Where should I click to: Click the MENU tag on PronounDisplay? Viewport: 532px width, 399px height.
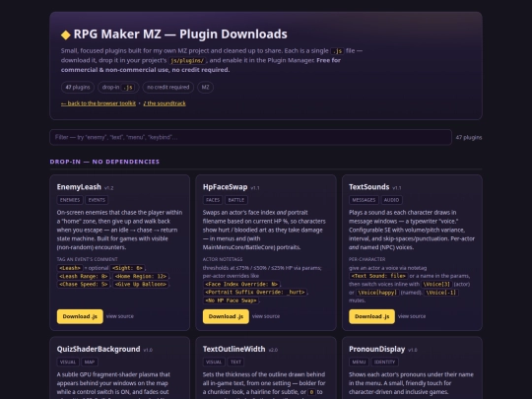359,362
